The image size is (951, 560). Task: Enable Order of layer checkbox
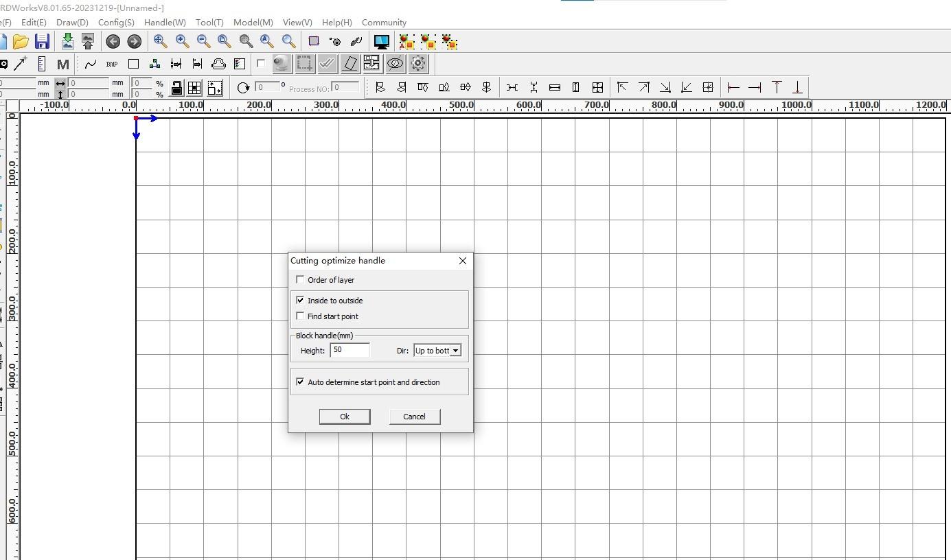pyautogui.click(x=300, y=279)
